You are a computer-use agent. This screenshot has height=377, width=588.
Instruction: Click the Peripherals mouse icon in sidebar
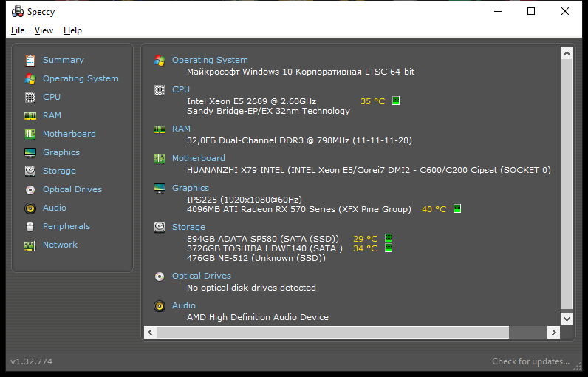pos(30,226)
